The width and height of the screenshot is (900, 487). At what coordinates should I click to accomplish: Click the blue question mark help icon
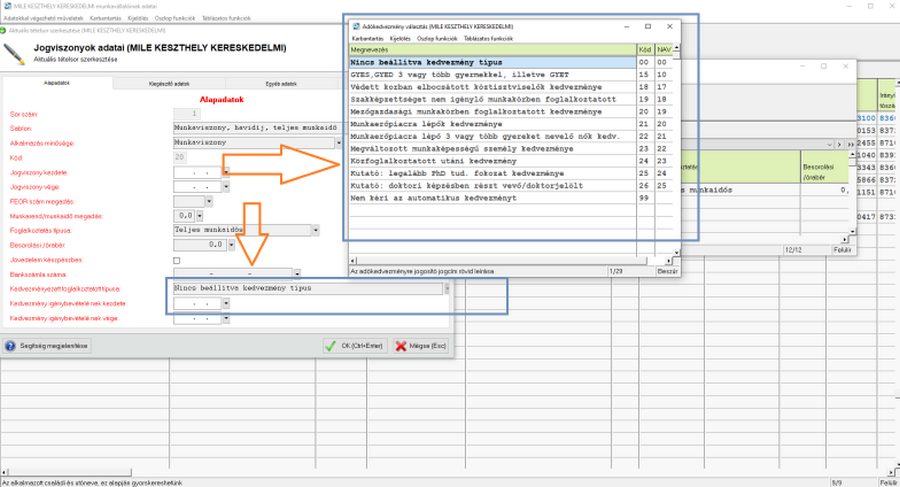10,346
